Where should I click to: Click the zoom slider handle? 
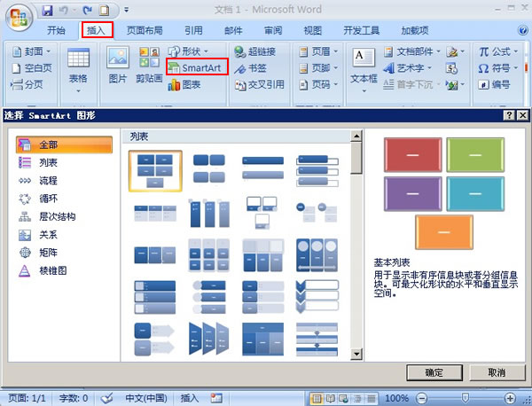465,397
